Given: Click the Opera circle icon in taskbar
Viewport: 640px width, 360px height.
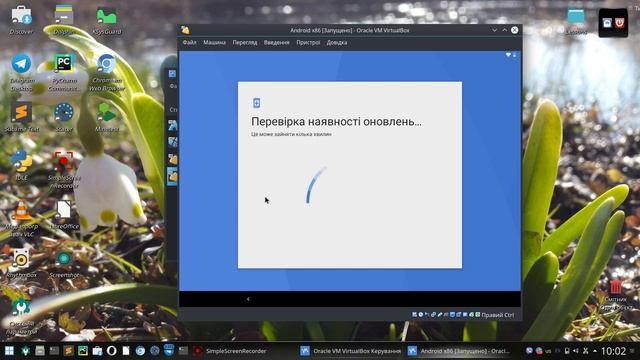Looking at the screenshot, I should click(111, 351).
